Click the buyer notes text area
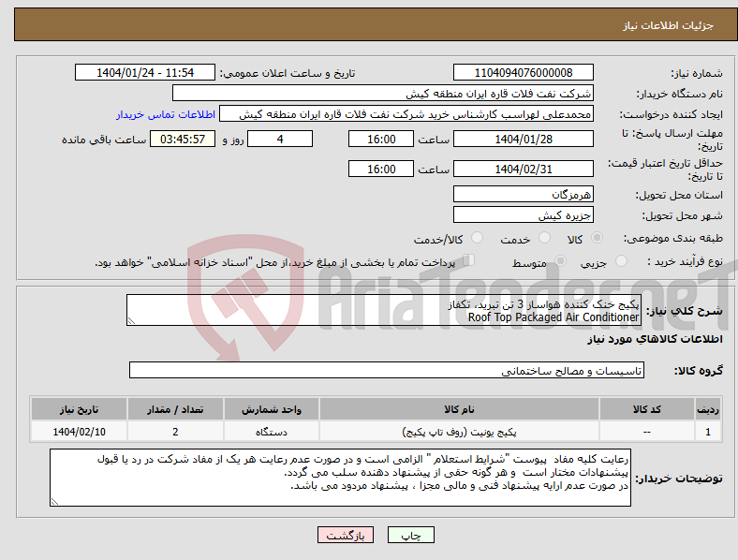The width and height of the screenshot is (738, 560). pos(340,478)
